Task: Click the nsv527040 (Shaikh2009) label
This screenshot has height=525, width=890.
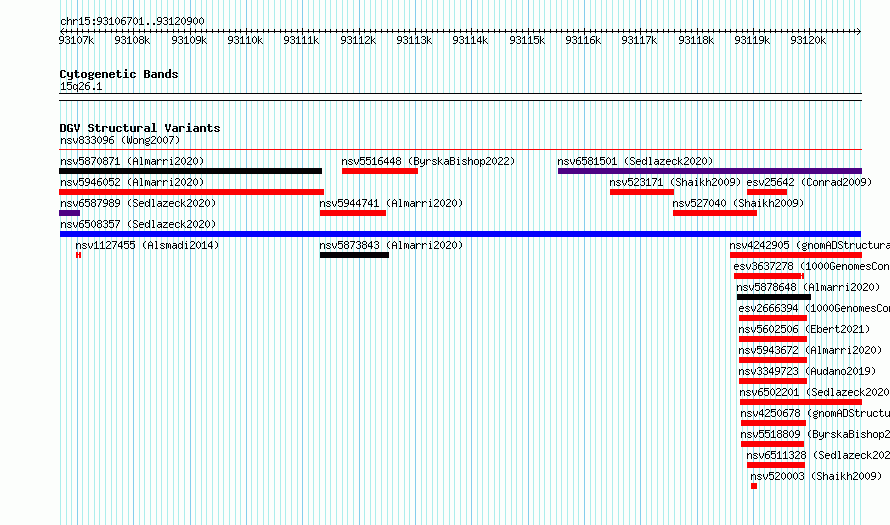Action: (738, 203)
